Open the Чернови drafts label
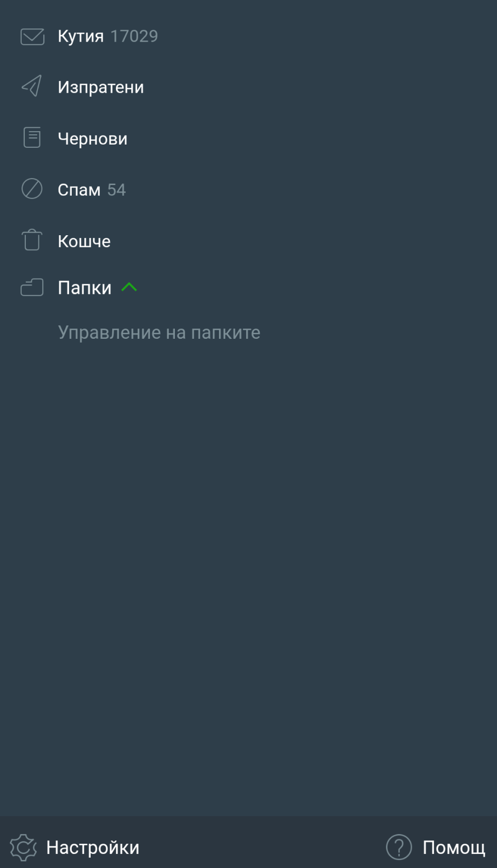 93,139
